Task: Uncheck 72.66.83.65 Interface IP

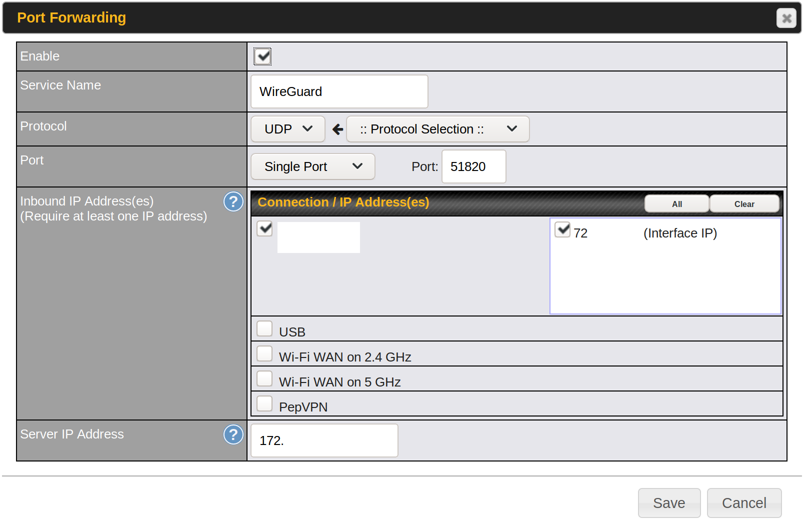Action: click(562, 230)
